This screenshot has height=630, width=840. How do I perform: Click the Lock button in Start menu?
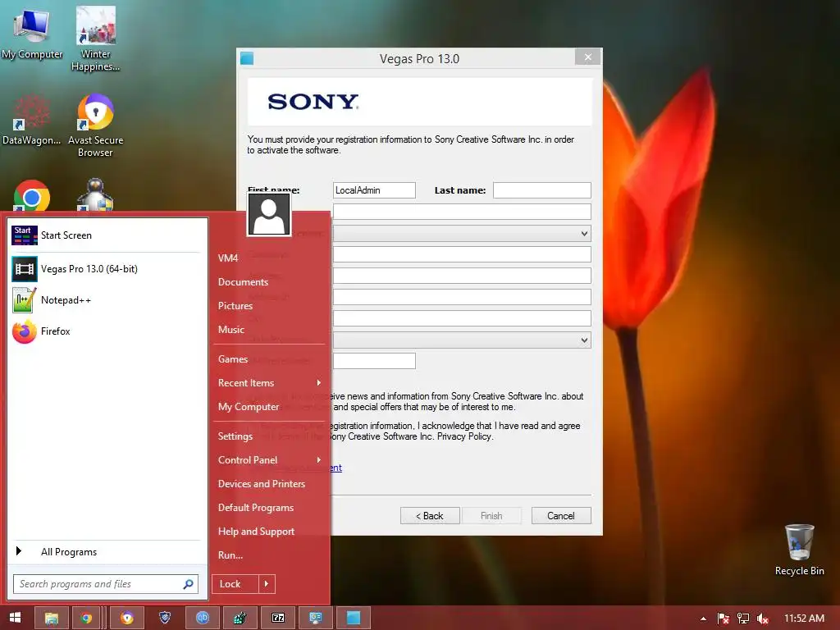click(235, 584)
